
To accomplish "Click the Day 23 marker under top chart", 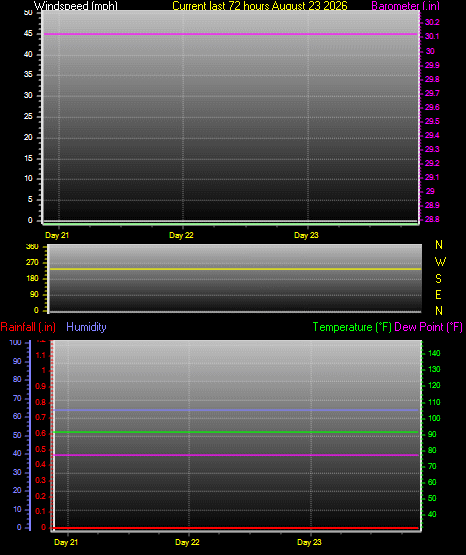I will (306, 235).
